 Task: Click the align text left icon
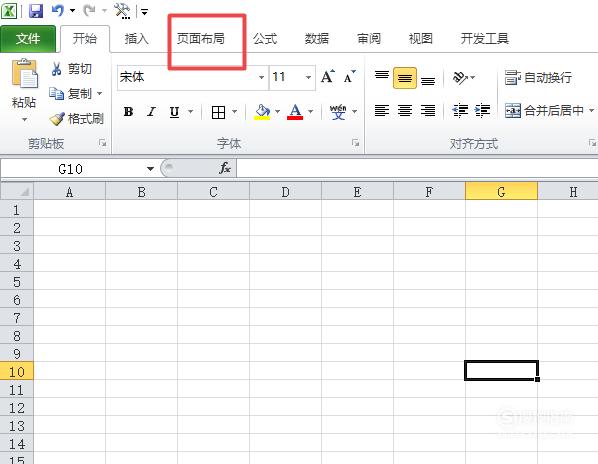382,111
